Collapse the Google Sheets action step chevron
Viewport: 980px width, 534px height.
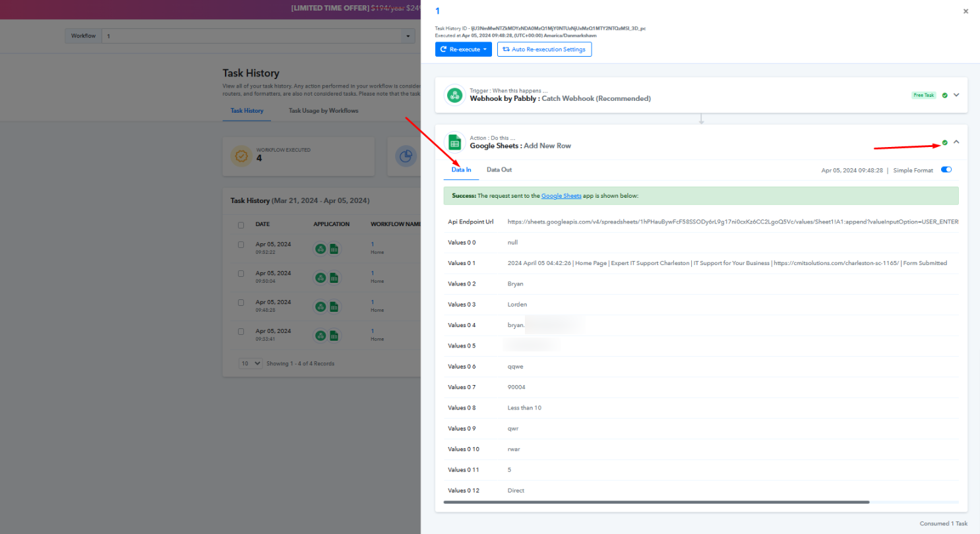pos(957,142)
